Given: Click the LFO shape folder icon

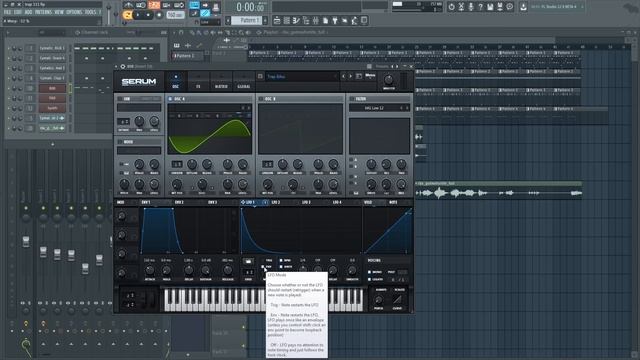Looking at the screenshot, I should 248,262.
